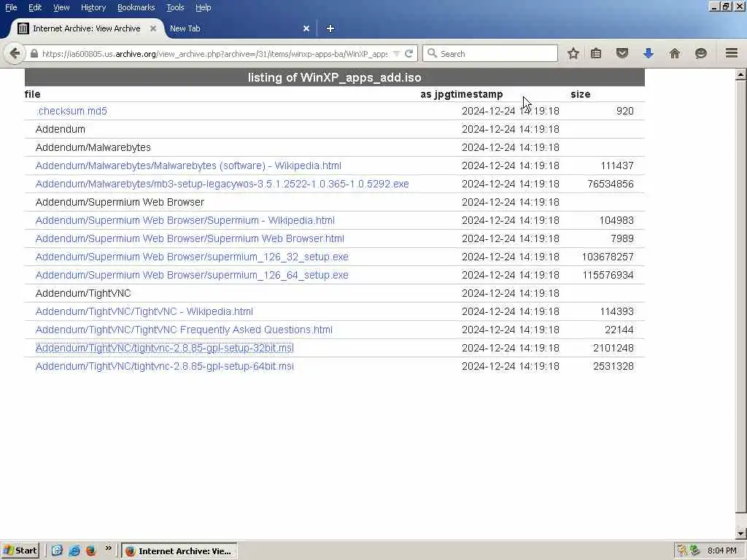The height and width of the screenshot is (560, 747).
Task: Show bookmarks list icon in toolbar
Action: 596,53
